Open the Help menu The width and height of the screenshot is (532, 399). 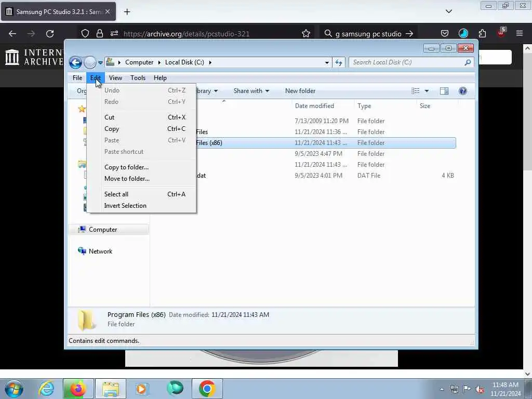click(x=160, y=78)
